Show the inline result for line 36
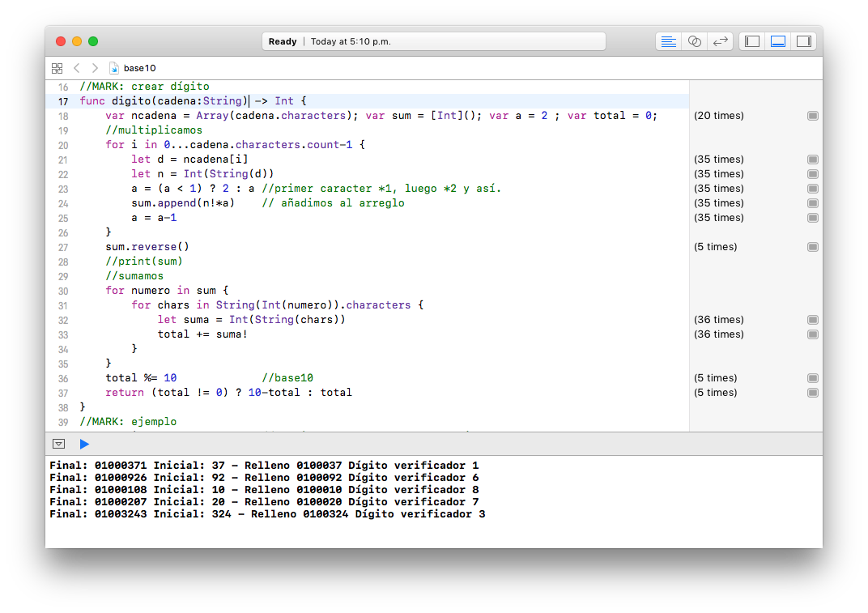Screen dimensions: 868x613 tap(813, 378)
